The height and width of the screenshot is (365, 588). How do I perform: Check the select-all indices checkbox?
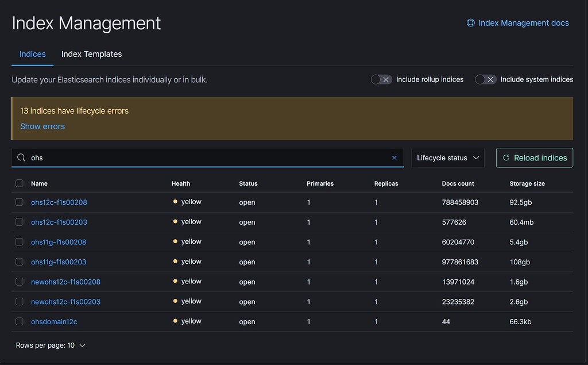(x=19, y=183)
